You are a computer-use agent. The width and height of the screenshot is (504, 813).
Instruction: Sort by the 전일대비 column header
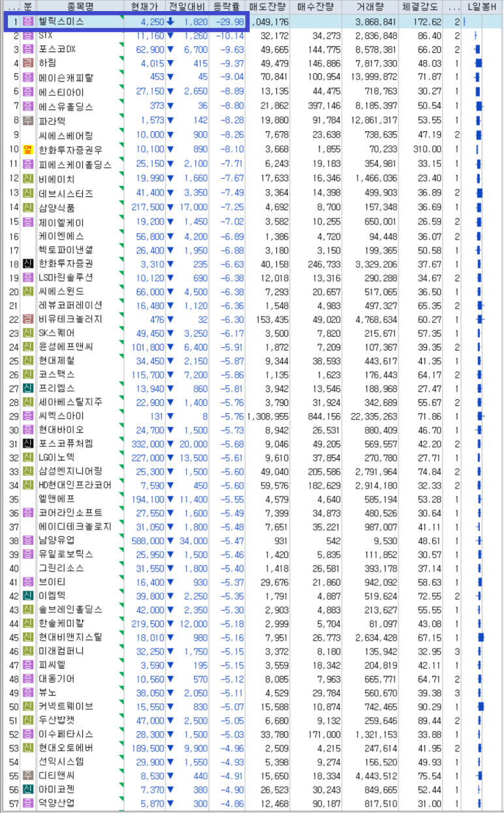click(x=188, y=7)
